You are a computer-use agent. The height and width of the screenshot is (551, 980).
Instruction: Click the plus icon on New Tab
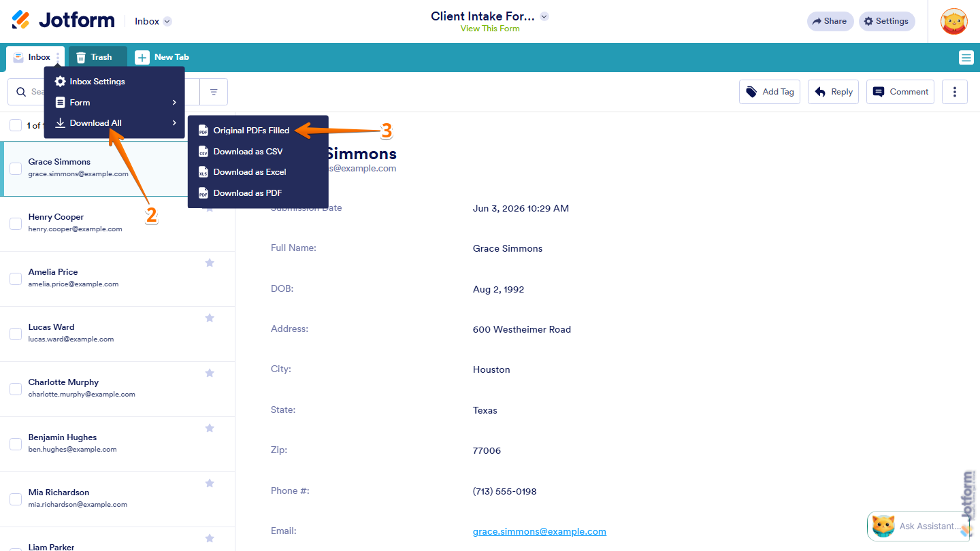tap(142, 57)
